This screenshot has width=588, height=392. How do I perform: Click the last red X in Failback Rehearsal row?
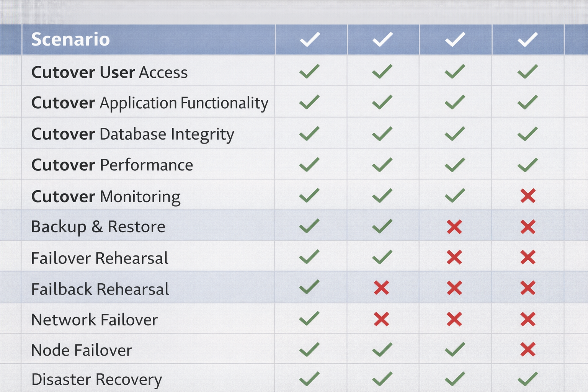(x=528, y=288)
